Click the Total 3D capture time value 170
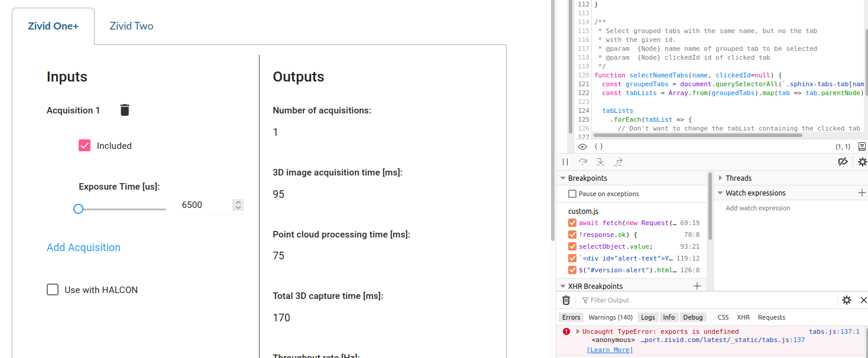This screenshot has width=868, height=358. (x=281, y=318)
